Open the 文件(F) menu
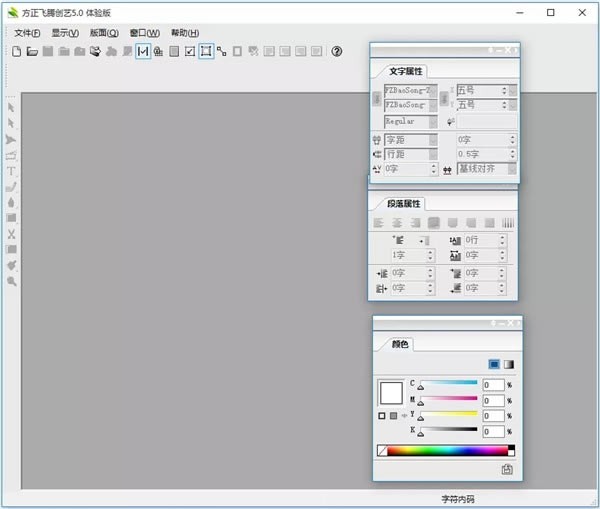Screen dimensions: 600x509 pyautogui.click(x=26, y=33)
